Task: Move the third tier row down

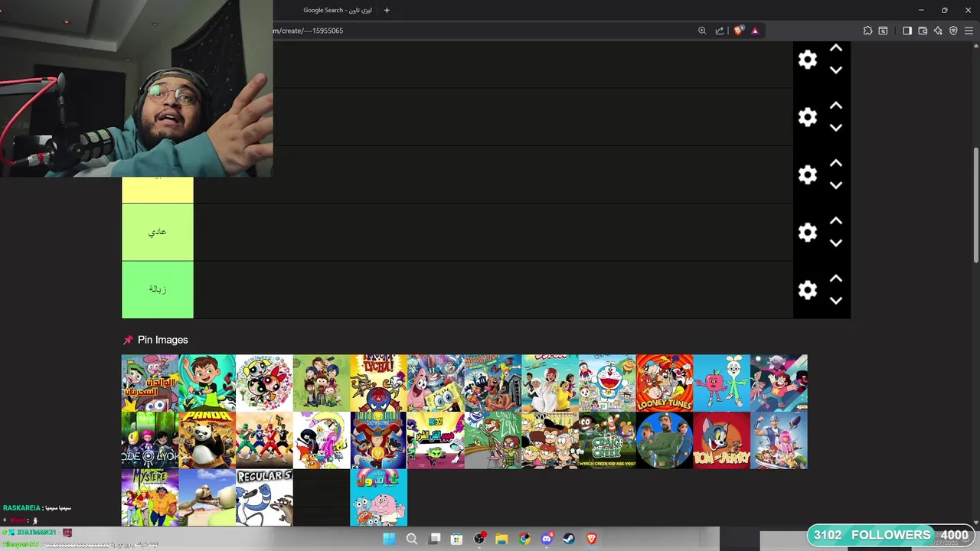Action: [x=836, y=185]
